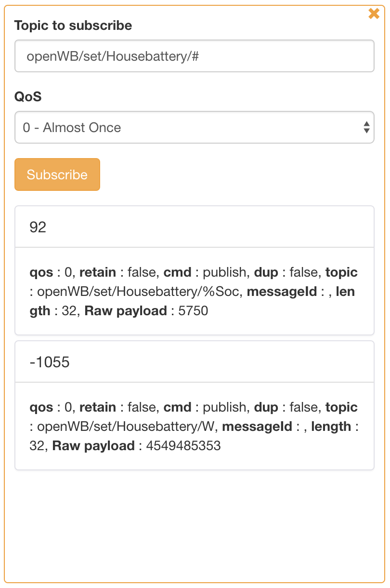Close the subscribe dialog with the orange X

(x=374, y=14)
